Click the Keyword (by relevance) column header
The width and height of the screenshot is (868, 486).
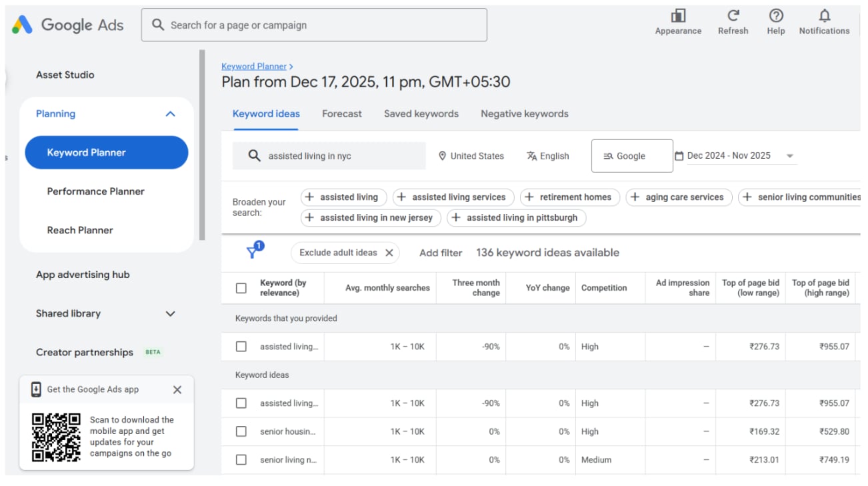(283, 288)
